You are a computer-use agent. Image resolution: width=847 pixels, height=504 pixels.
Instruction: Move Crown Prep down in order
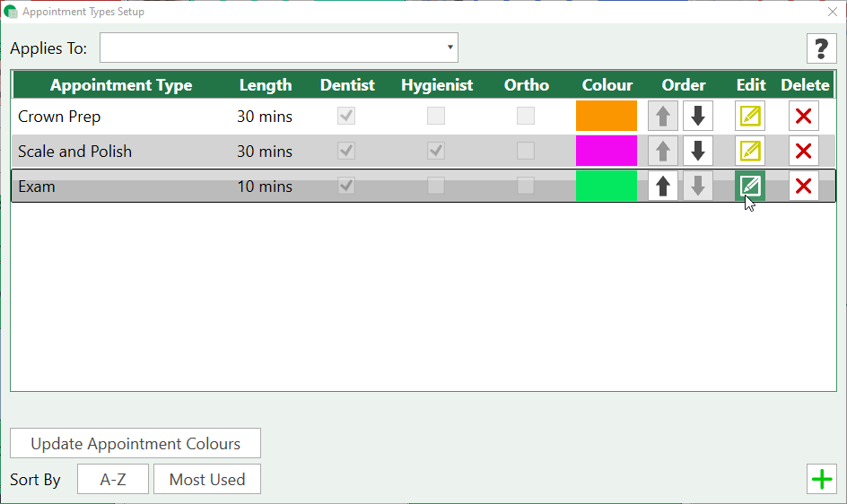pos(698,117)
